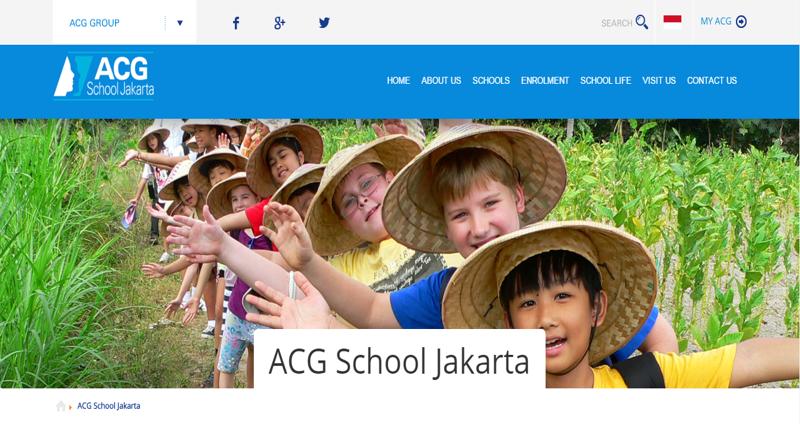Click the SEARCH text field

[x=617, y=23]
